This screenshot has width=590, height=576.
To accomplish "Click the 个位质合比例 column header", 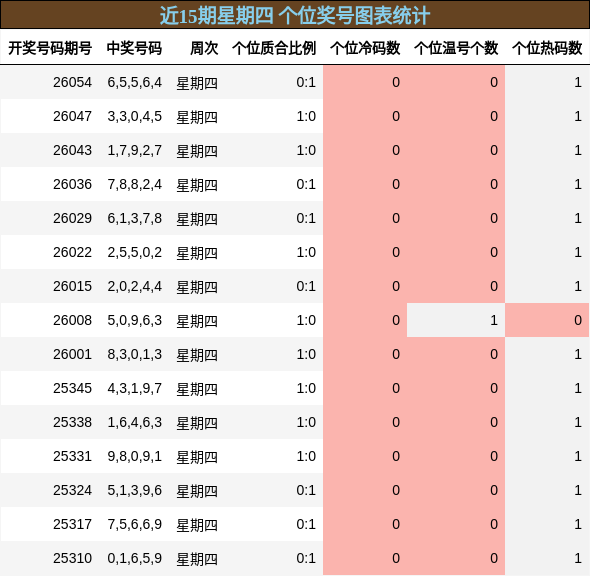I will click(274, 48).
